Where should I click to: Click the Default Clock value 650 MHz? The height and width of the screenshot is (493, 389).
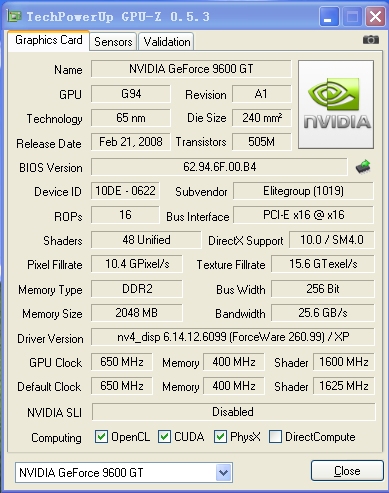[122, 386]
